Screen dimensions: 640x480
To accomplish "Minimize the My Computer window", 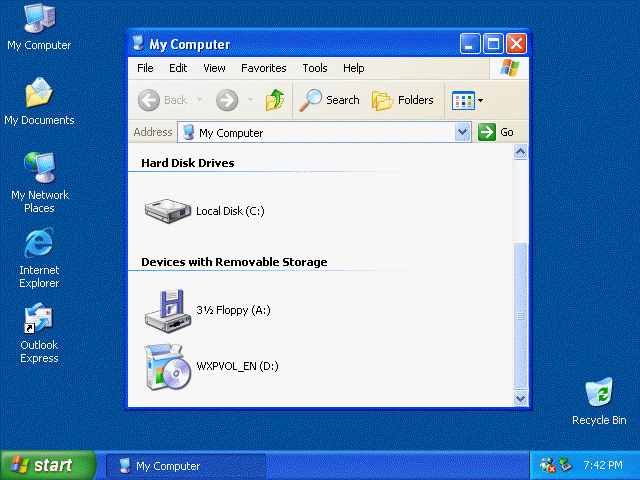I will [x=470, y=43].
